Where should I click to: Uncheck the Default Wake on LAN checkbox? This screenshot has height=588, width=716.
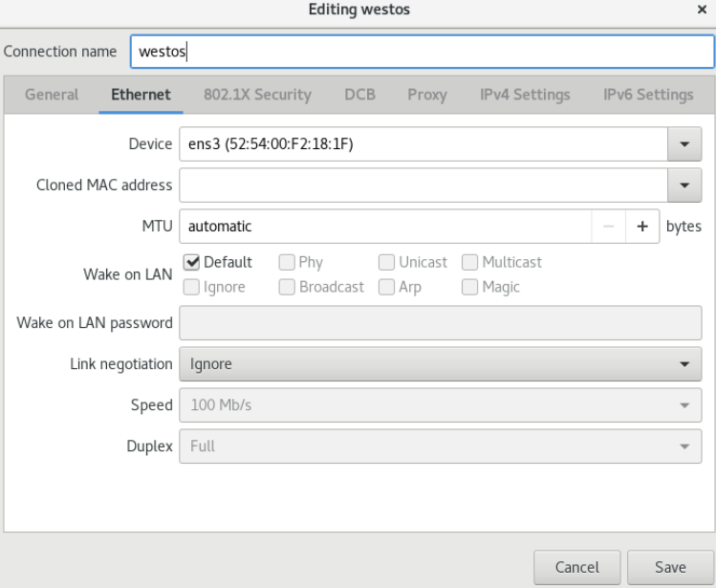click(x=191, y=262)
